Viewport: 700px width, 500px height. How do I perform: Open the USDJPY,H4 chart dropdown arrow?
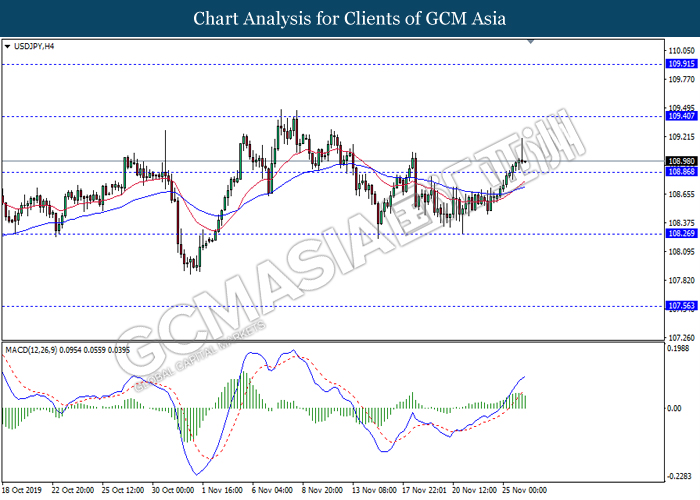pyautogui.click(x=7, y=46)
